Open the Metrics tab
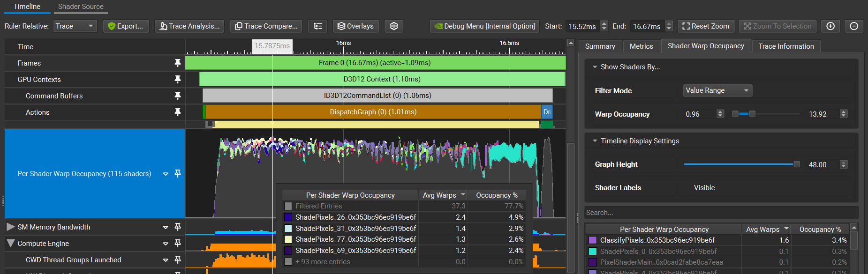The height and width of the screenshot is (274, 868). (x=641, y=46)
